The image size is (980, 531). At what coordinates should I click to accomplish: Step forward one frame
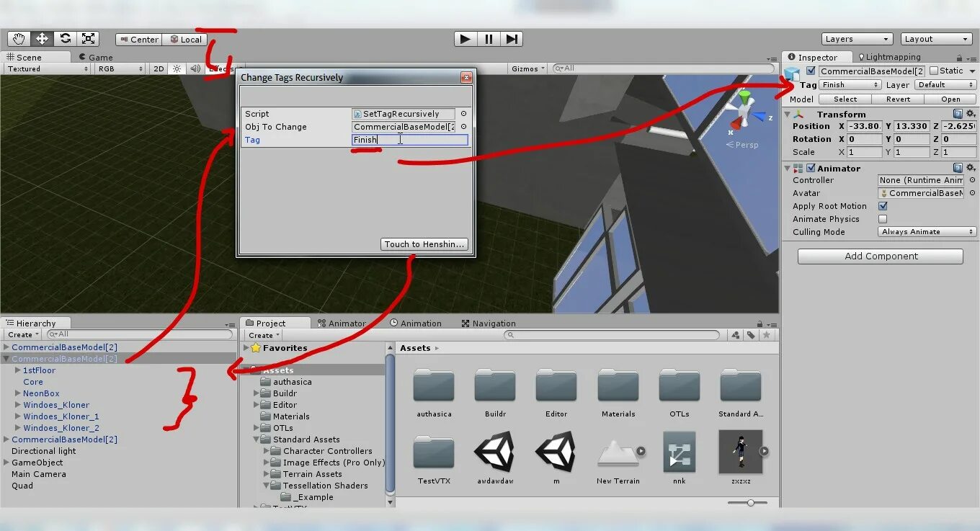(512, 39)
